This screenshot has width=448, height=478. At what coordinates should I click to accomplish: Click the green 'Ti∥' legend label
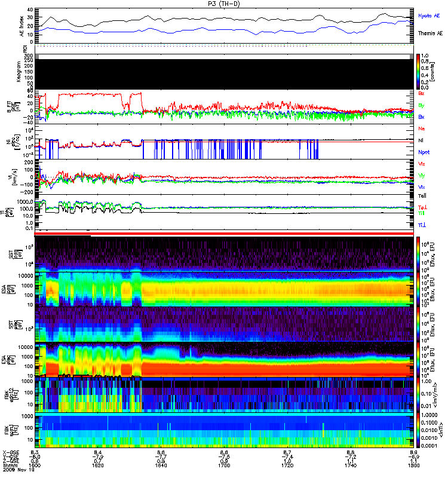(421, 213)
